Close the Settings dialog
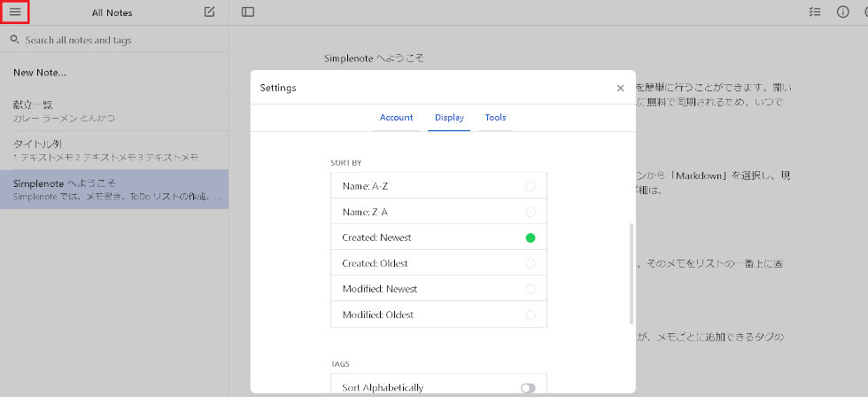The image size is (868, 397). tap(620, 88)
